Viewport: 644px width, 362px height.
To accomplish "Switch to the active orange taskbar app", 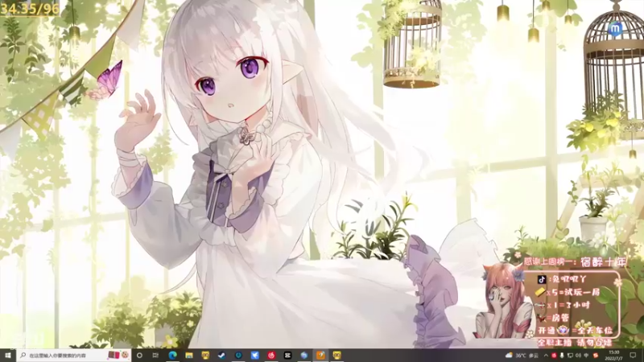I will coord(320,355).
